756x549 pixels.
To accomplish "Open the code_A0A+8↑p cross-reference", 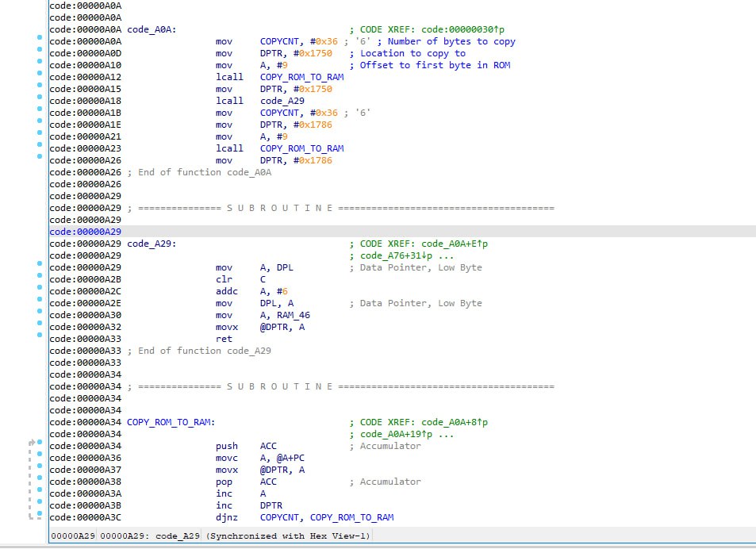I will (x=455, y=422).
